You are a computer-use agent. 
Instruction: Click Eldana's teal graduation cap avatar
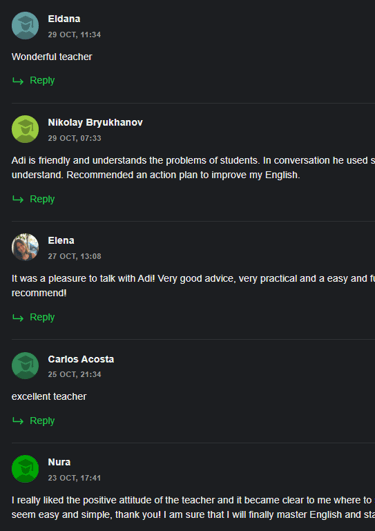25,26
